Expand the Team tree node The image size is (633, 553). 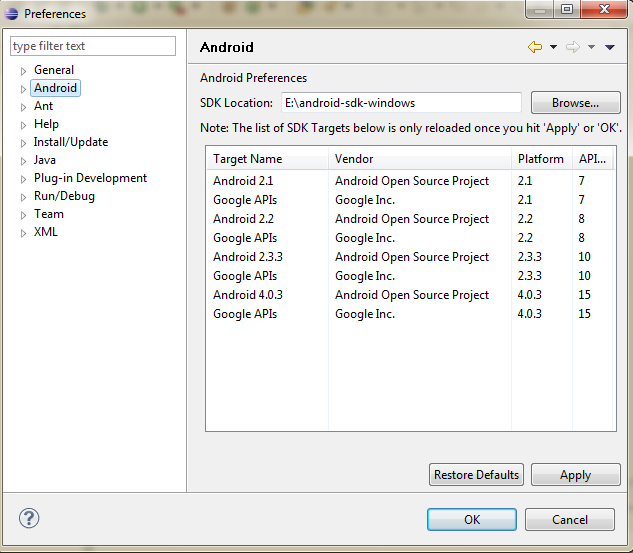(23, 215)
